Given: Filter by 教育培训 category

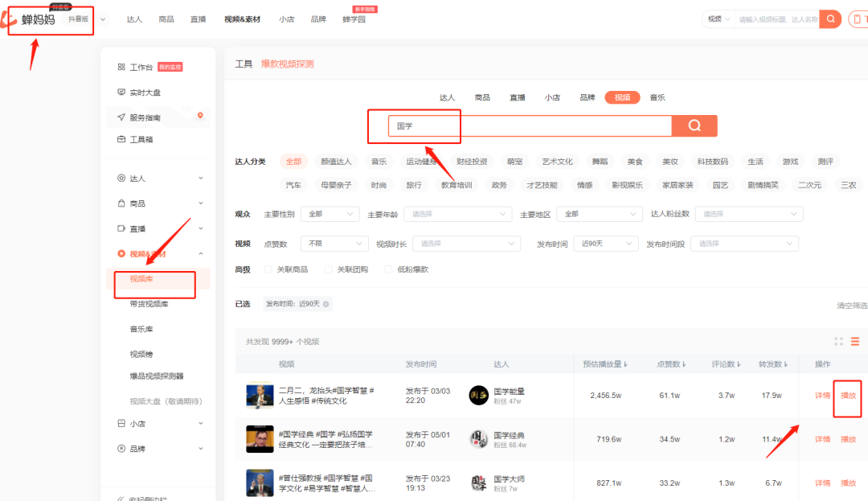Looking at the screenshot, I should point(457,185).
